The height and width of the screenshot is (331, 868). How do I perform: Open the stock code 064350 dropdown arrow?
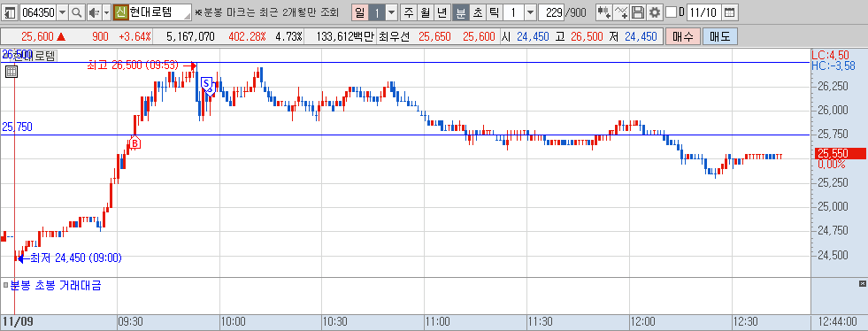(62, 12)
